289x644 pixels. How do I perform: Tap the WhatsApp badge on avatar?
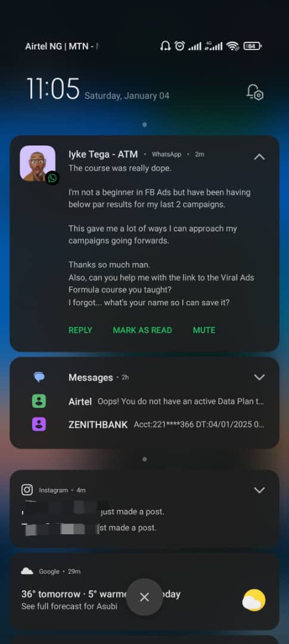[52, 178]
